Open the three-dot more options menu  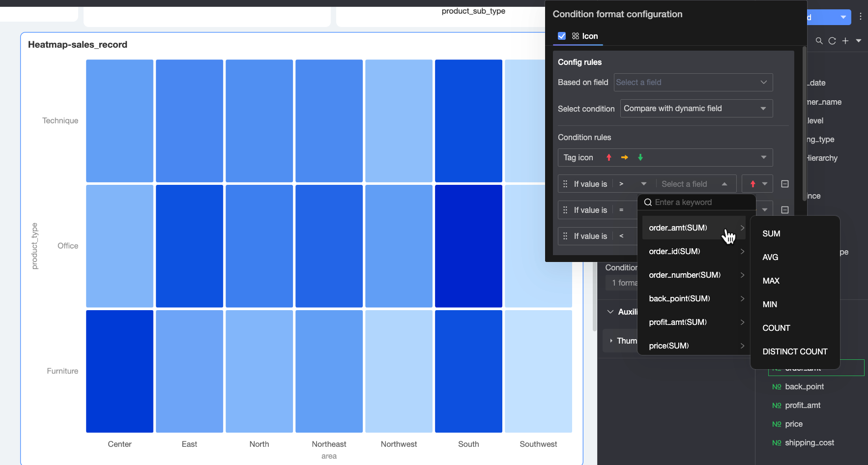click(x=861, y=17)
